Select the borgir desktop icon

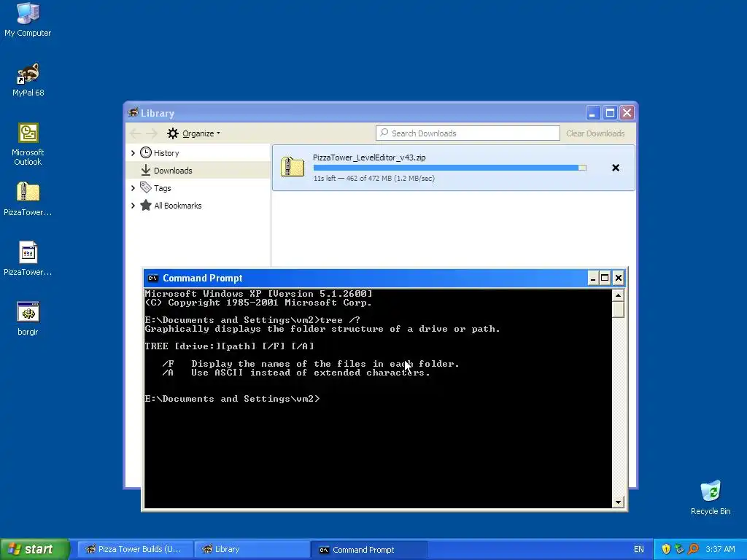point(28,319)
